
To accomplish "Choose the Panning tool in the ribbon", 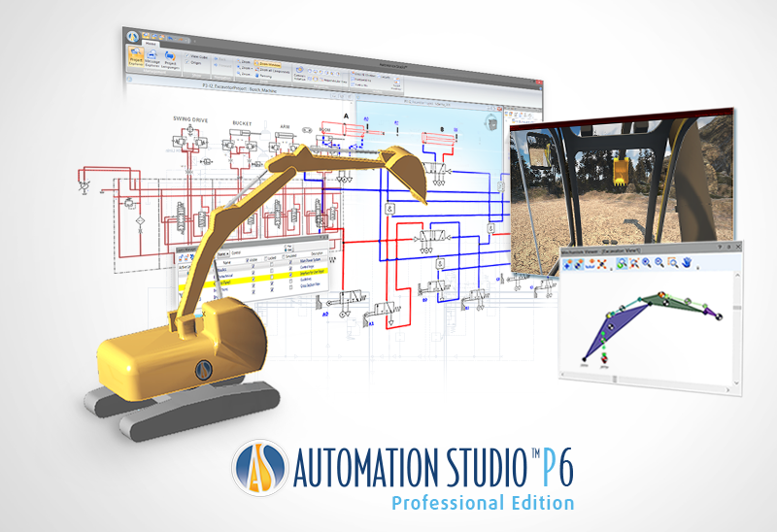I will point(263,77).
